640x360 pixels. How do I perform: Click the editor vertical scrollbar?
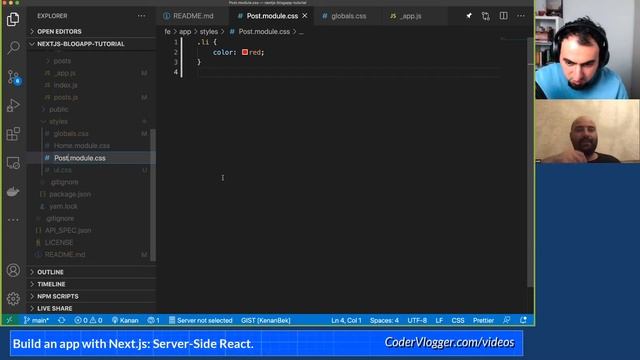(530, 163)
